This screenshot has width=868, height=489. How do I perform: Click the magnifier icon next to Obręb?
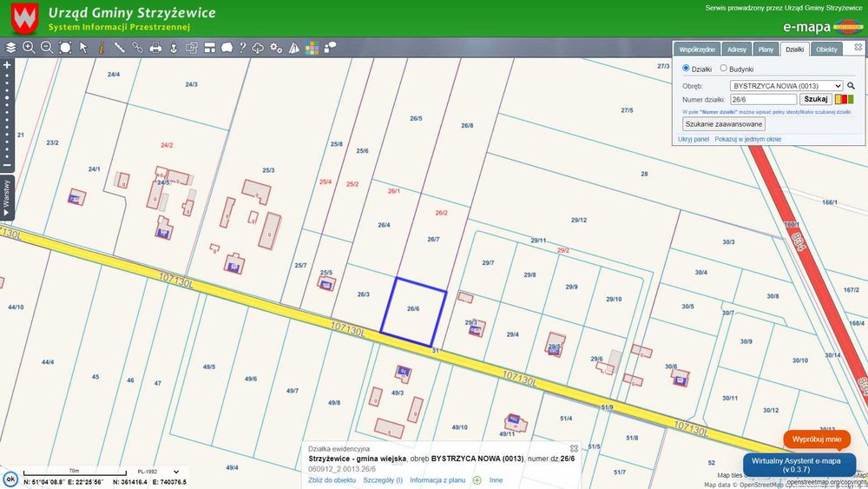851,86
